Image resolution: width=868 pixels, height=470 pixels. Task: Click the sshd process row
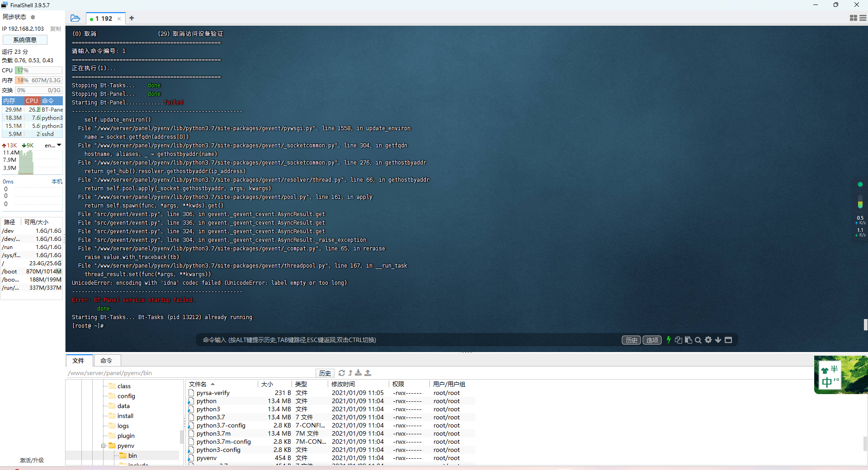pyautogui.click(x=33, y=134)
